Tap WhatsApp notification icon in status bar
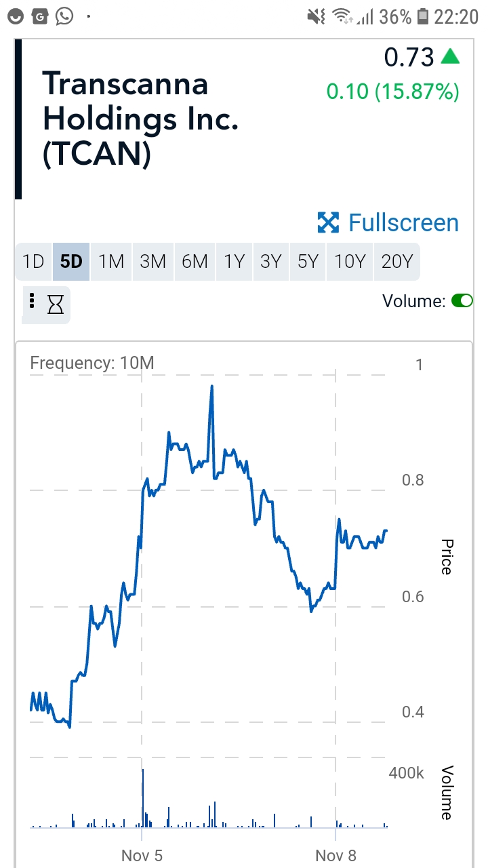The height and width of the screenshot is (868, 488). (x=64, y=16)
